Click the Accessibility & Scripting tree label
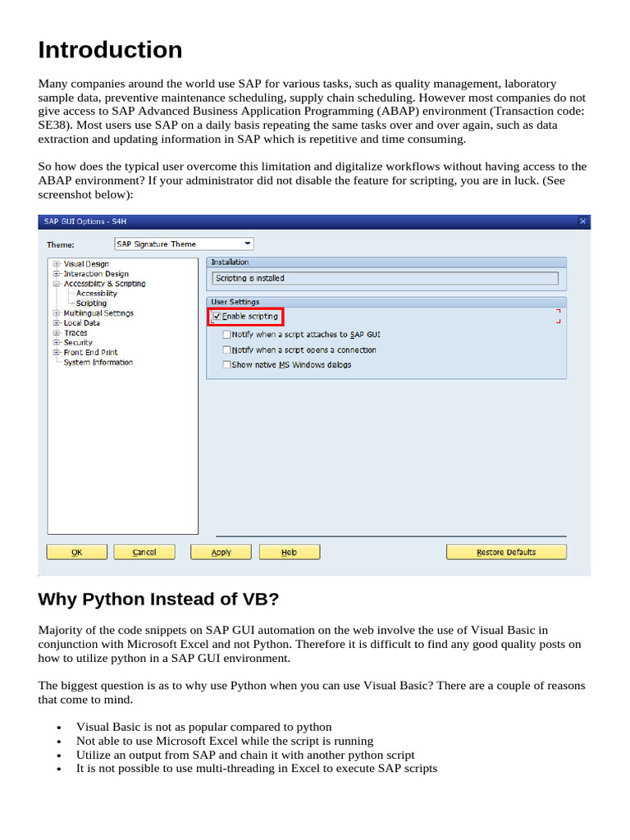Image resolution: width=630 pixels, height=840 pixels. pyautogui.click(x=104, y=283)
